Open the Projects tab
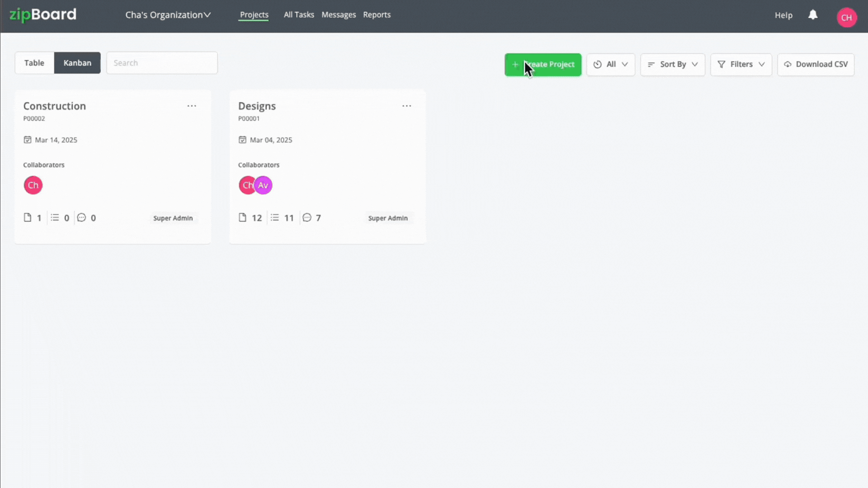The image size is (868, 488). pyautogui.click(x=254, y=14)
